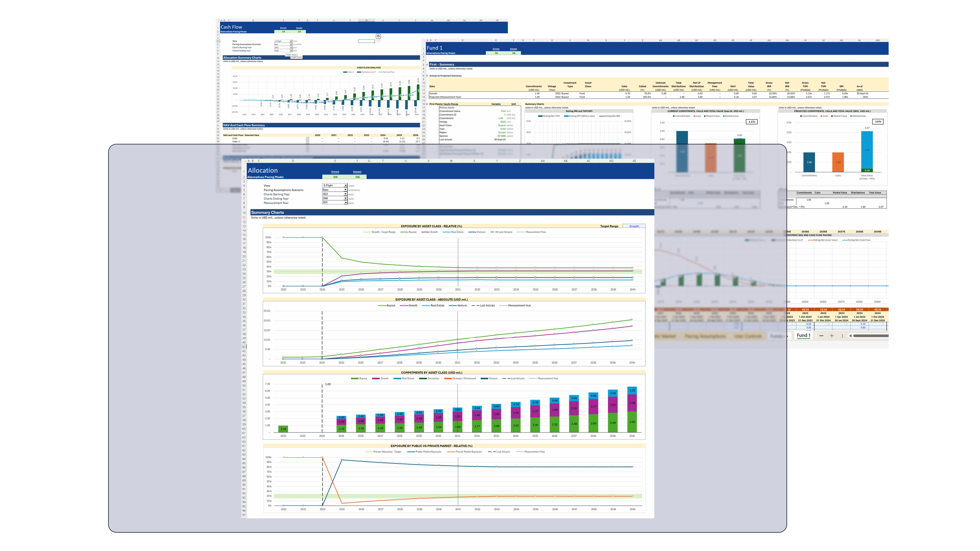Follow Errors link in Fund 1 header
The image size is (980, 551).
pos(496,49)
